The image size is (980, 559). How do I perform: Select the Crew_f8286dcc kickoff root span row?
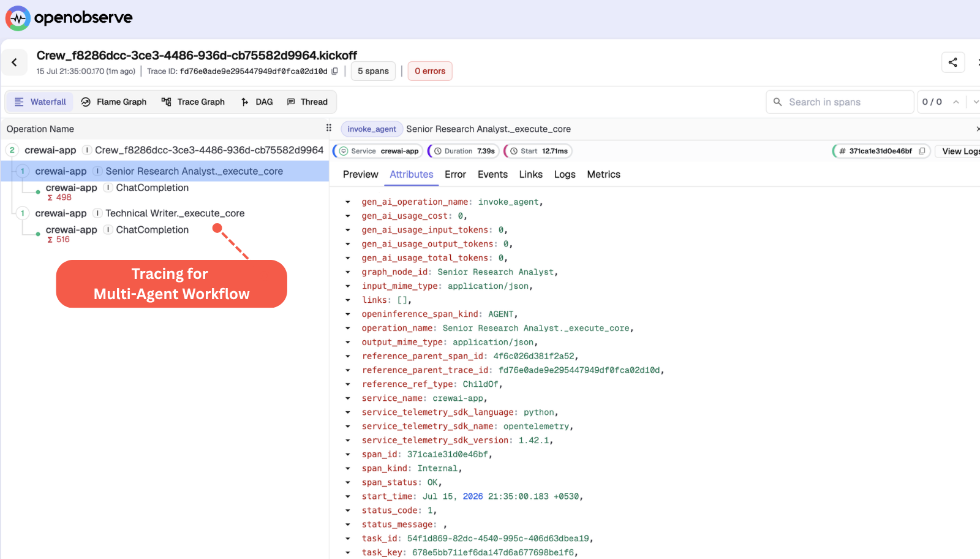point(165,150)
